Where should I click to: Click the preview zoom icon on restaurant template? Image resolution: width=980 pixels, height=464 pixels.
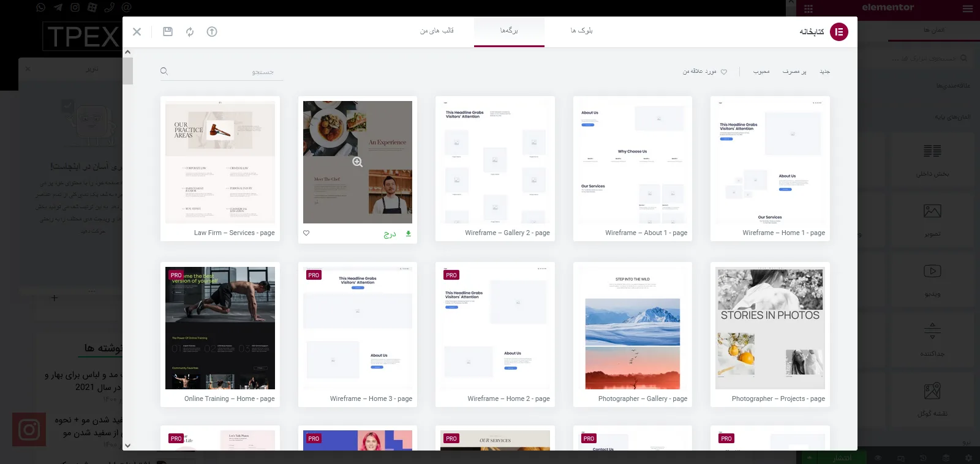pyautogui.click(x=358, y=162)
